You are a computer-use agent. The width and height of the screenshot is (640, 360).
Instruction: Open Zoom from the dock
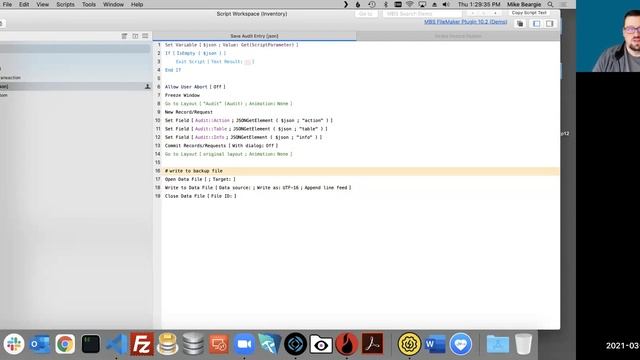[244, 344]
